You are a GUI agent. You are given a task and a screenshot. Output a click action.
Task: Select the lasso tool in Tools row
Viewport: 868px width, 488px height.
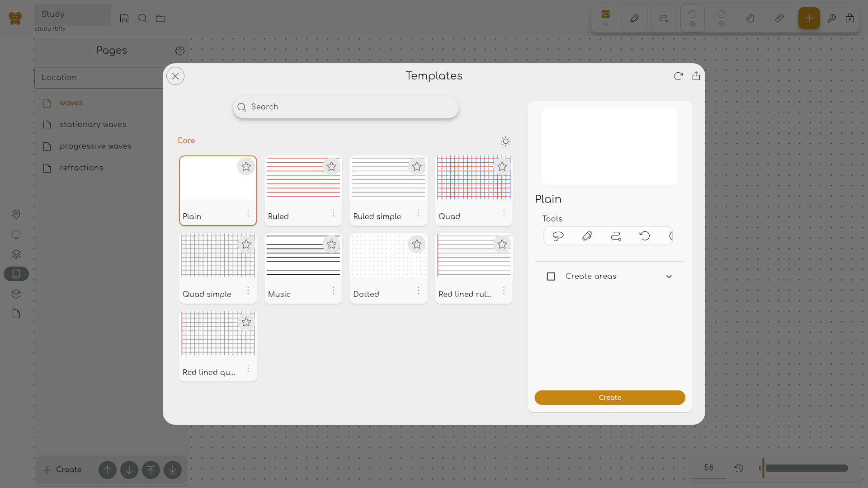pyautogui.click(x=558, y=236)
